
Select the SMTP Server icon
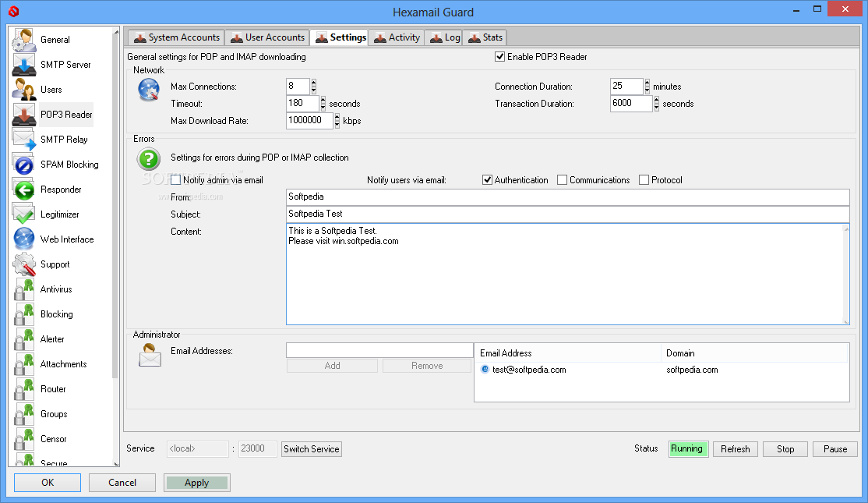[24, 65]
